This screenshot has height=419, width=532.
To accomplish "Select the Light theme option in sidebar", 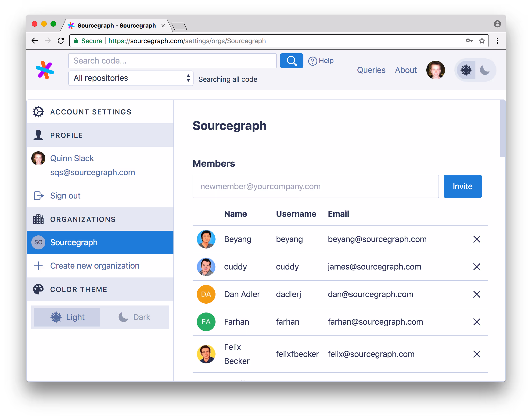I will tap(67, 317).
